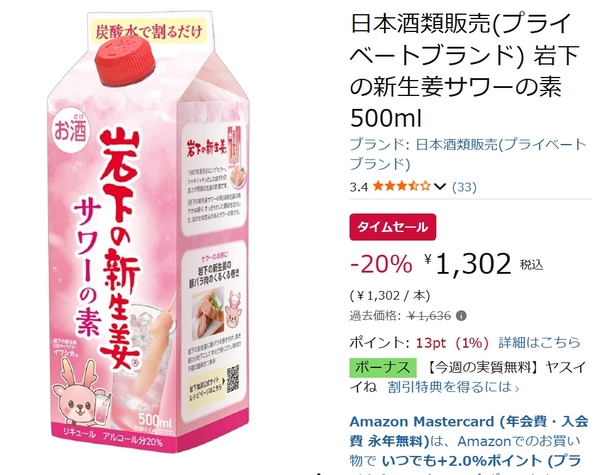Screen dimensions: 600x475
Task: Click the product title text
Action: tap(465, 70)
